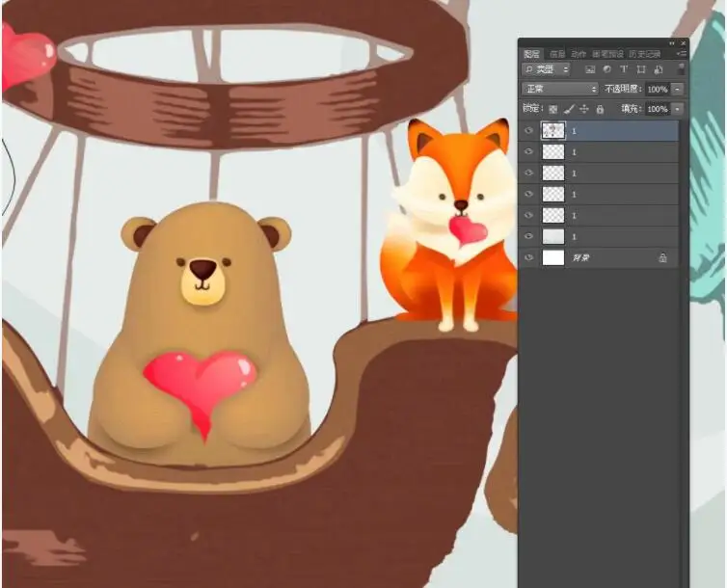This screenshot has width=727, height=588.
Task: Enable the type layer filter (T) icon
Action: click(x=624, y=69)
